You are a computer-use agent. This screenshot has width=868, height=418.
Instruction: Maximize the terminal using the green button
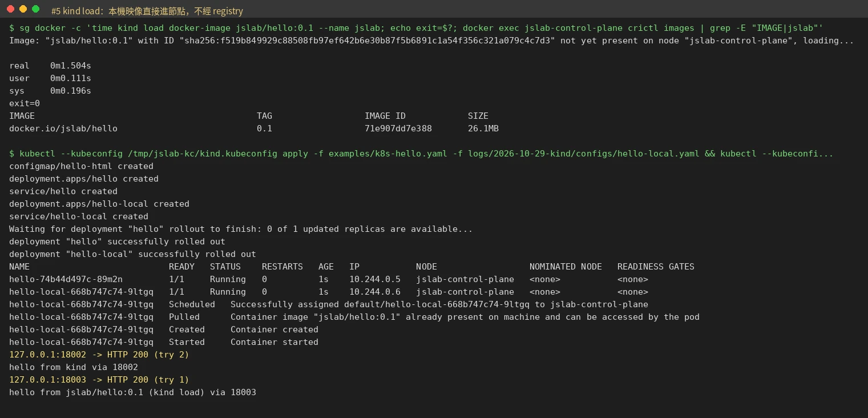click(x=35, y=9)
